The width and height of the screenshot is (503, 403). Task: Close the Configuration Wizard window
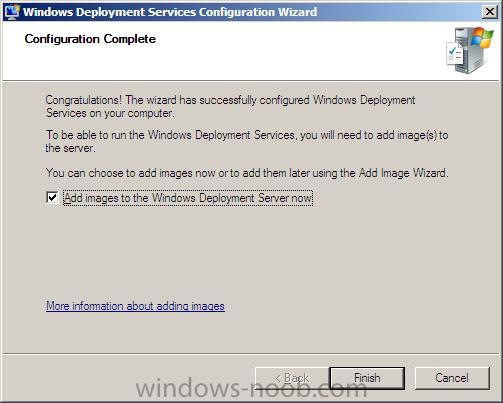[x=489, y=12]
